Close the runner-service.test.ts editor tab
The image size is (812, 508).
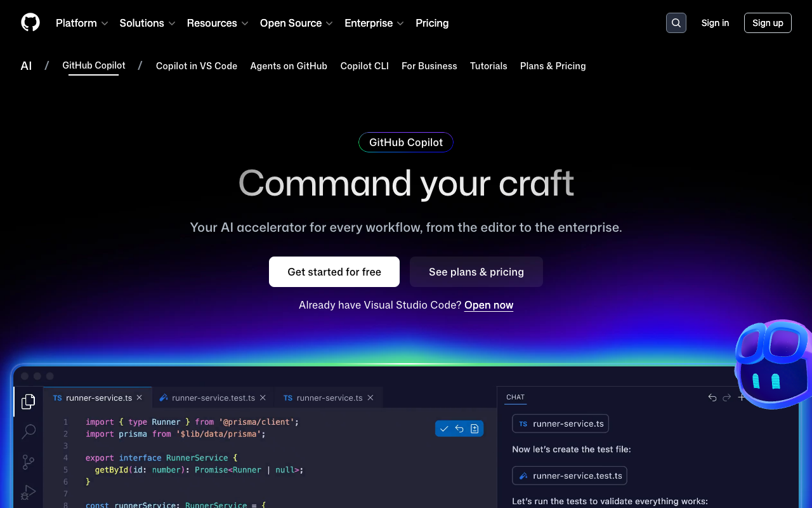click(262, 398)
